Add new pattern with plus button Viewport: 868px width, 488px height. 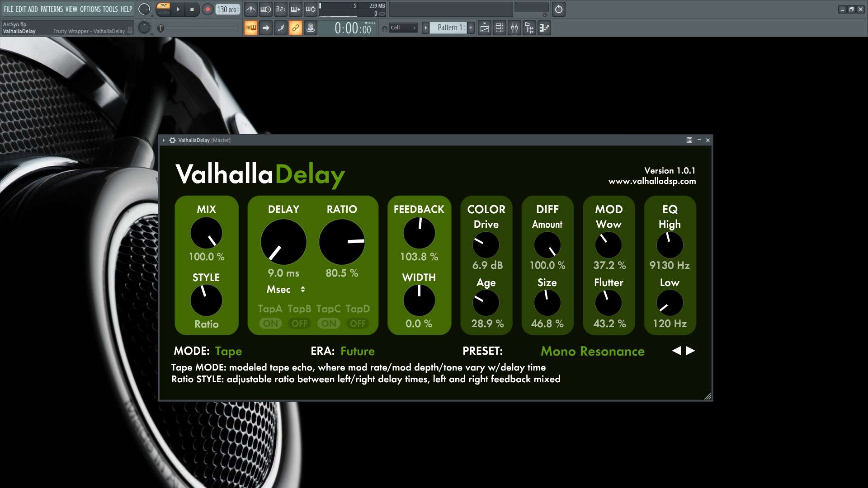471,28
